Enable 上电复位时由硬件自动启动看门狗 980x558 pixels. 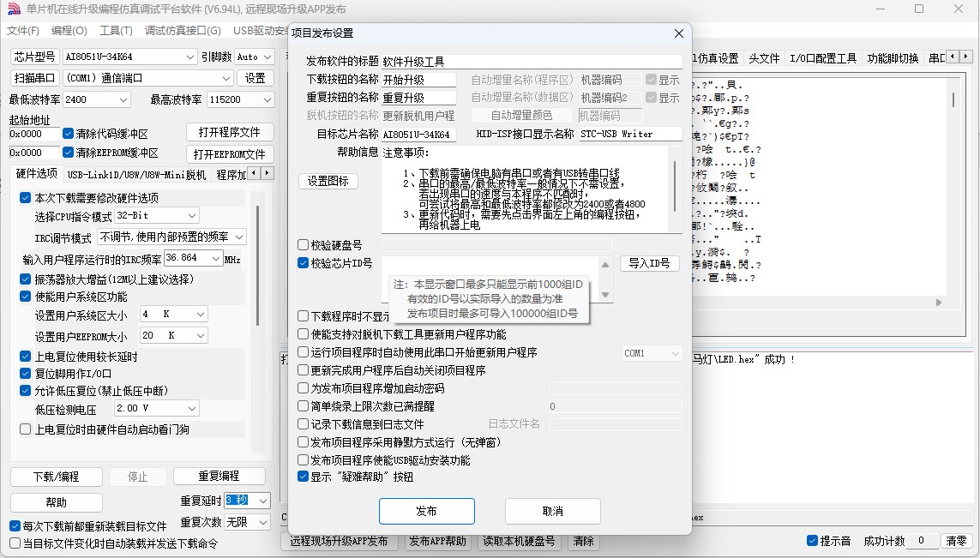(x=25, y=429)
